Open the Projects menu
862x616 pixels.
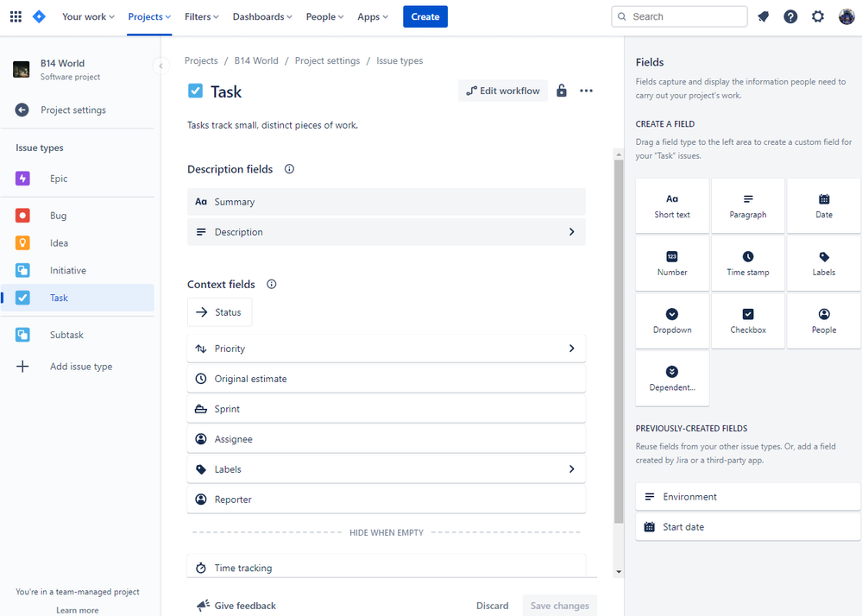(x=149, y=16)
